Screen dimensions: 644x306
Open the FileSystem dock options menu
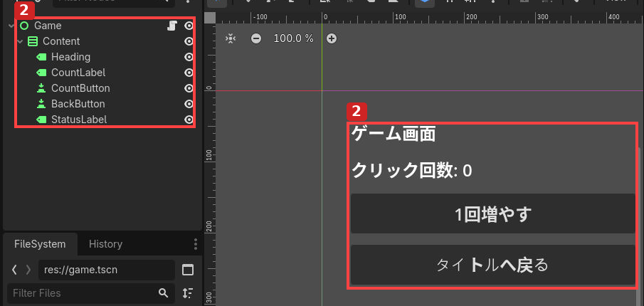[x=196, y=244]
